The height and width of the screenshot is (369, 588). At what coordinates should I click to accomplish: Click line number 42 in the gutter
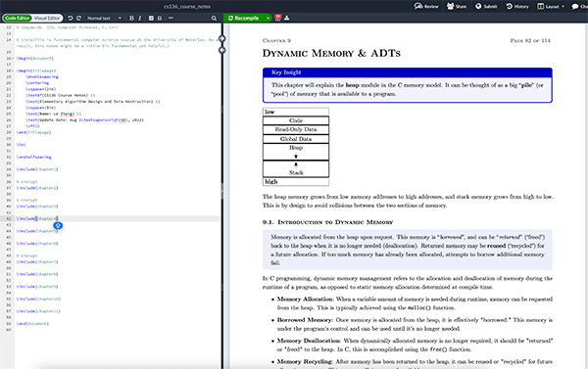pos(8,219)
